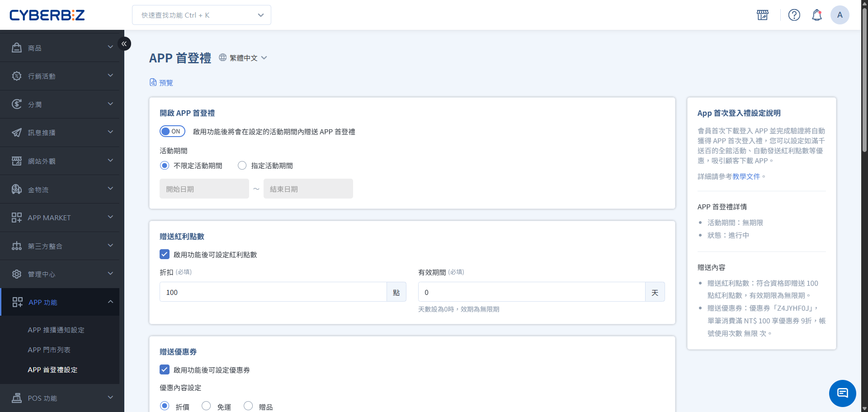Open the APP MARKET menu label
Image resolution: width=868 pixels, height=412 pixels.
(x=49, y=218)
